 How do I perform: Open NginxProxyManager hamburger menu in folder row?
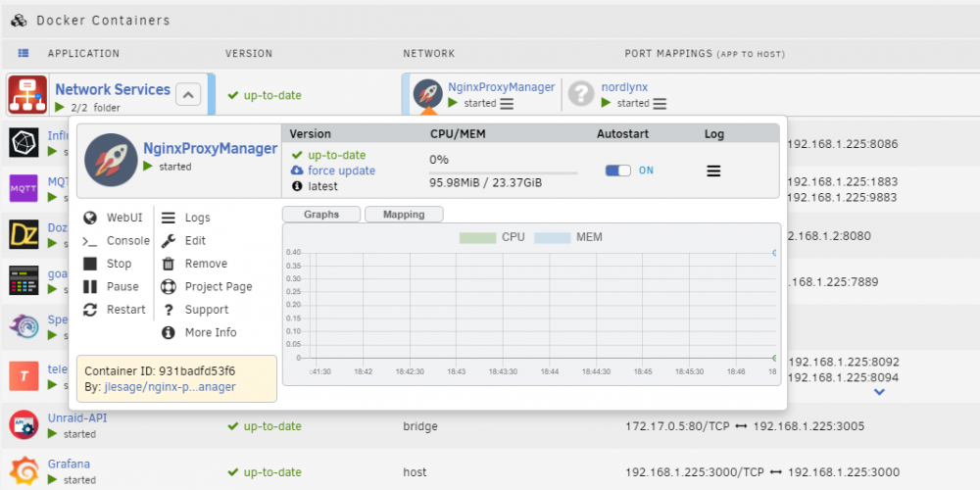pos(507,104)
